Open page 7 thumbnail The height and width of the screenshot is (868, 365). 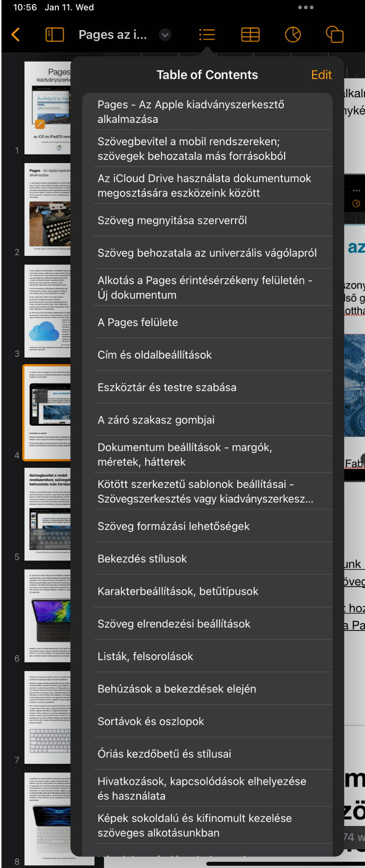click(x=47, y=717)
